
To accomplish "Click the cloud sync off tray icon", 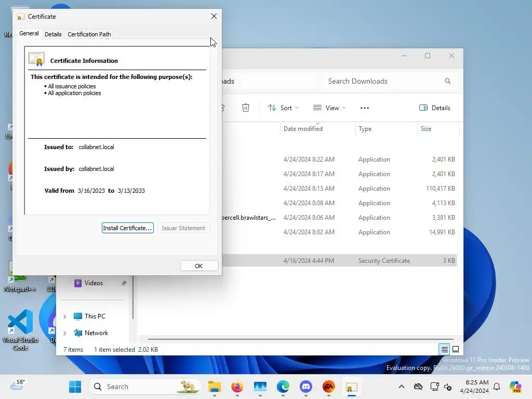I will click(x=418, y=387).
